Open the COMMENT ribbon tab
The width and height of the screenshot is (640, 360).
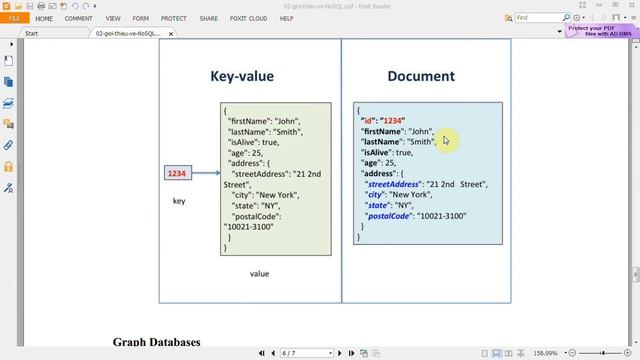(78, 18)
